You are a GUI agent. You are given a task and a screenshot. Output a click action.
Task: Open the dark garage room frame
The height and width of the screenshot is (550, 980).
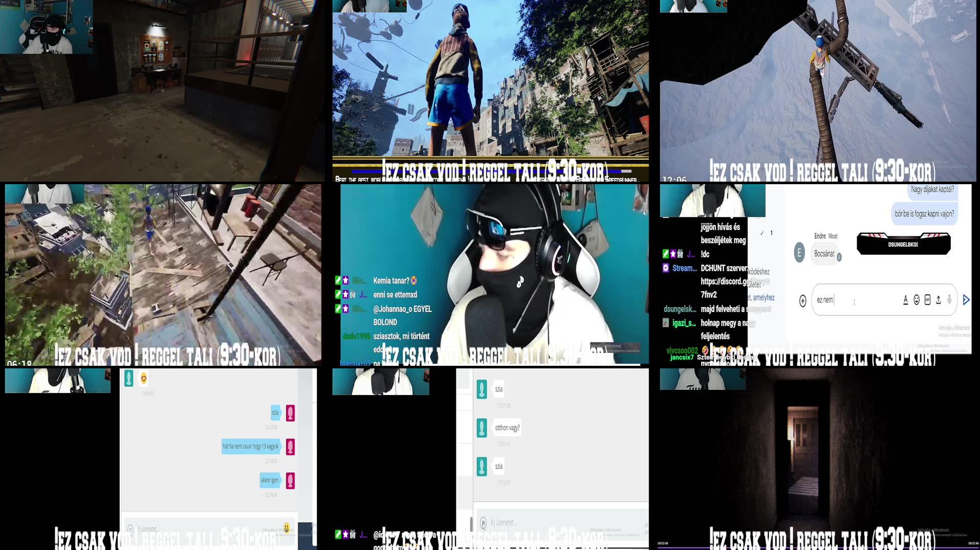(162, 91)
